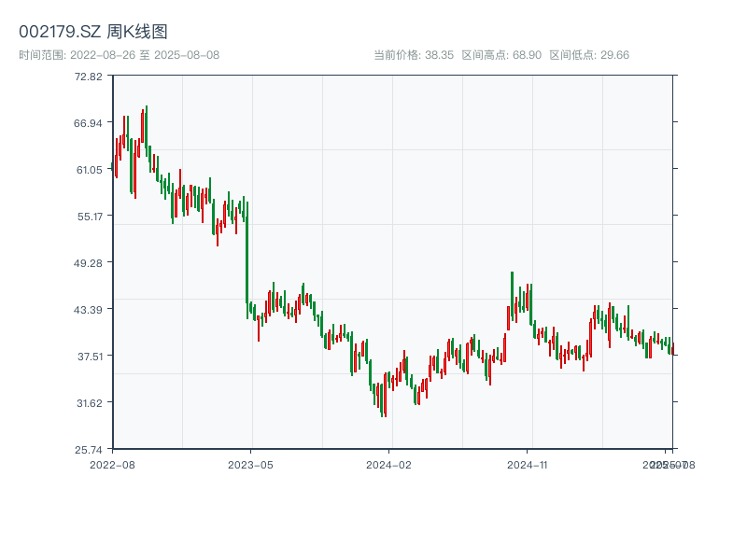The image size is (747, 560).
Task: Click the chart title 002179.SZ 周K线图
Action: [93, 33]
